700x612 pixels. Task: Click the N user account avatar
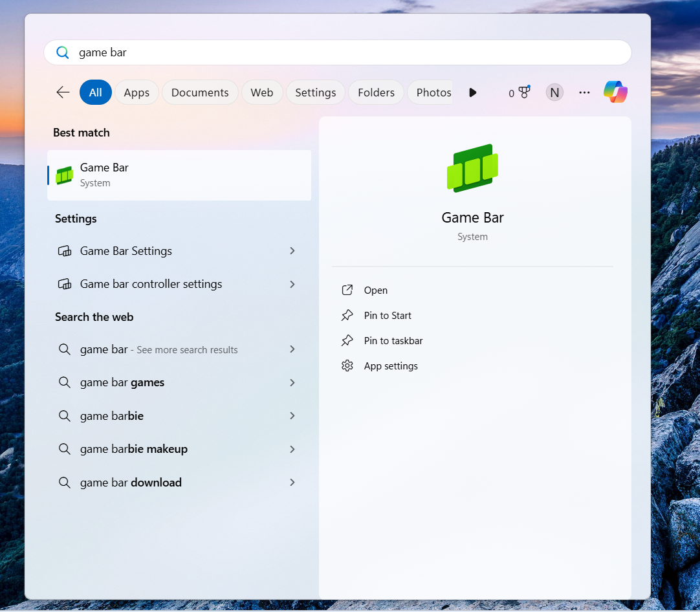[554, 93]
